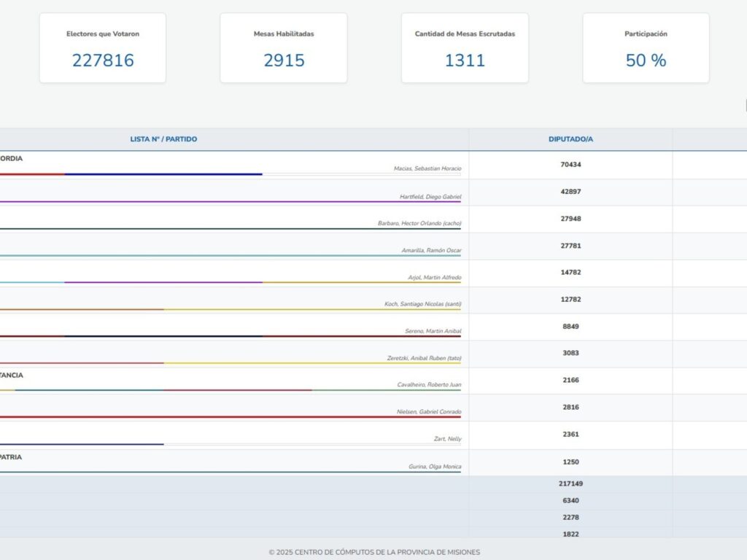
Task: Click candidate Koch, Santiago Nicolas (santi)
Action: 422,304
